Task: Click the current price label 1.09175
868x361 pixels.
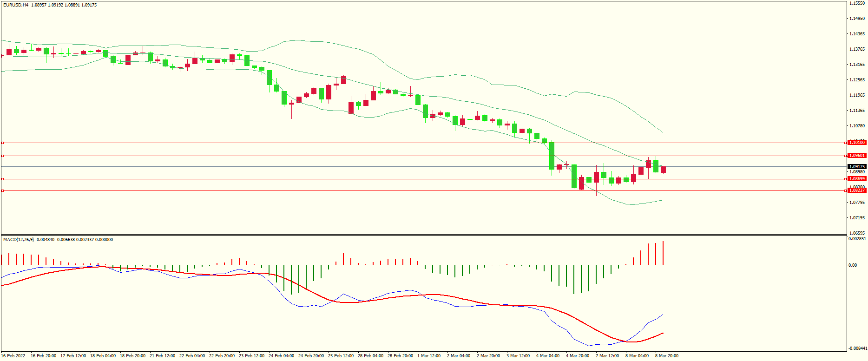Action: [856, 166]
